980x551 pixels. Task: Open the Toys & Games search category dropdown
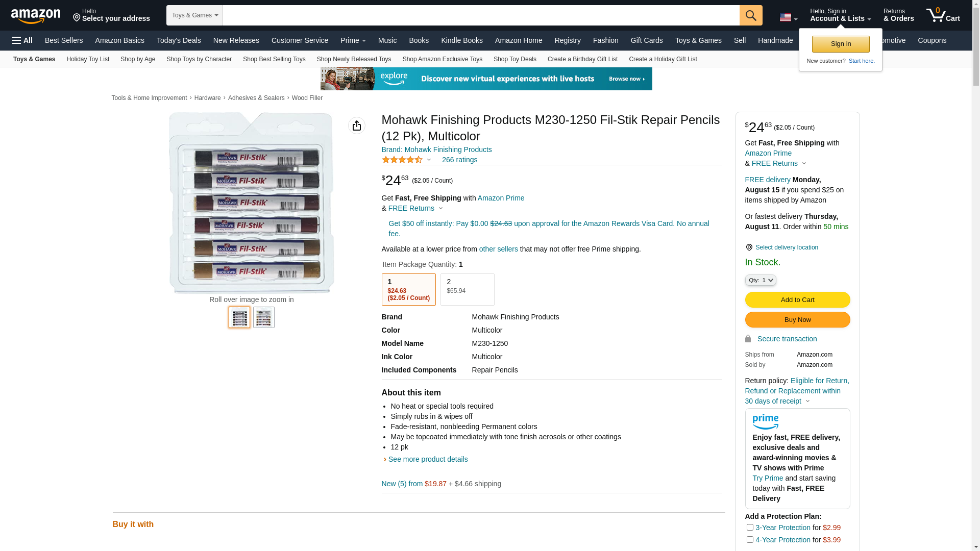[194, 15]
